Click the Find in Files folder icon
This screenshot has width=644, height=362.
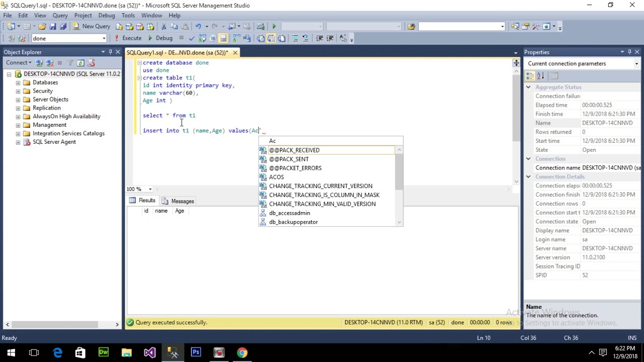click(x=412, y=26)
